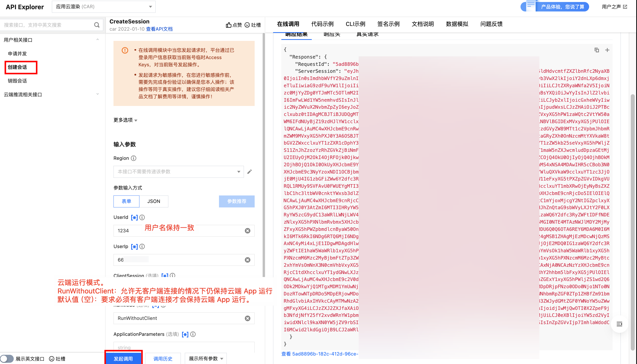The width and height of the screenshot is (637, 364).
Task: Click the 发起调用 button
Action: pos(123,359)
